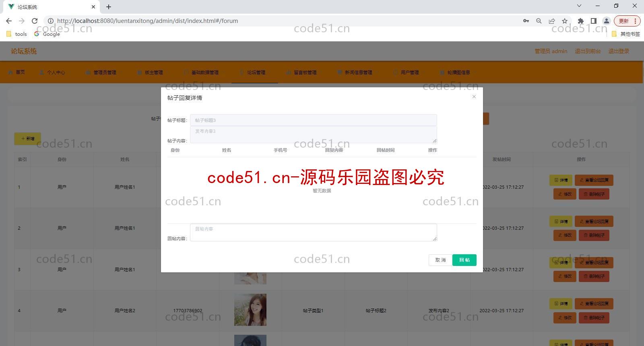The image size is (644, 346).
Task: Click the address bar URL
Action: point(147,21)
